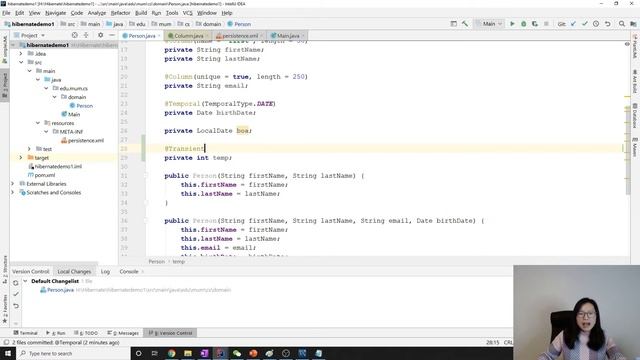
Task: Click the '2 files committed' status message
Action: [x=66, y=342]
